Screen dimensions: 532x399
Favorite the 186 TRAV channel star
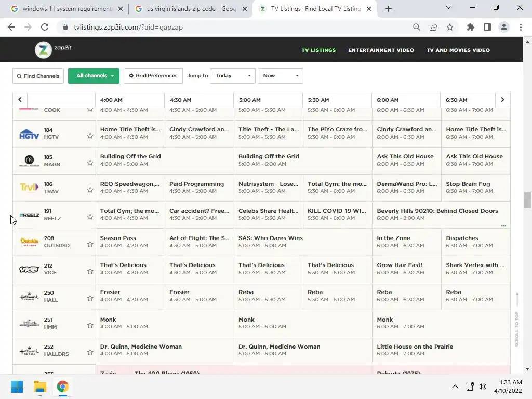(x=90, y=190)
